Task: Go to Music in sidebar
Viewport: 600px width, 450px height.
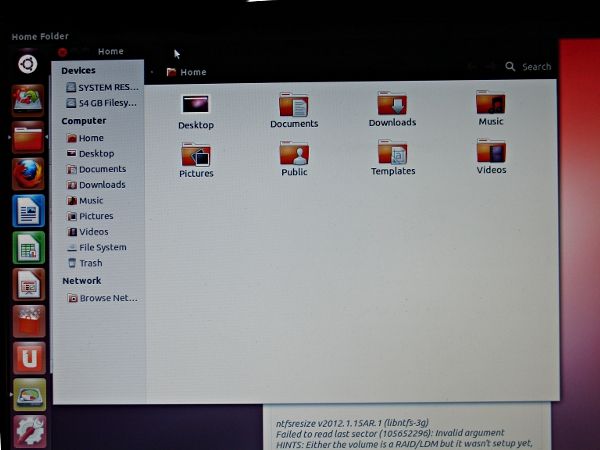Action: pyautogui.click(x=85, y=201)
